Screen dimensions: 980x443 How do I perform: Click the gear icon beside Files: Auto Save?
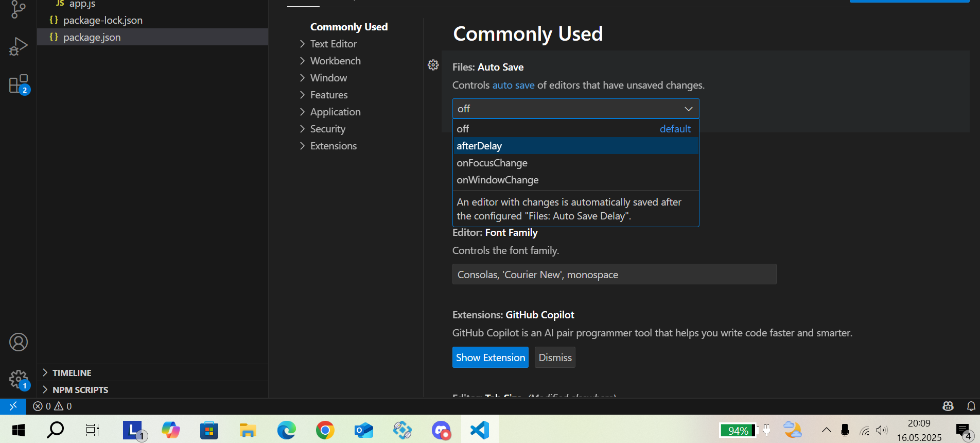click(433, 65)
